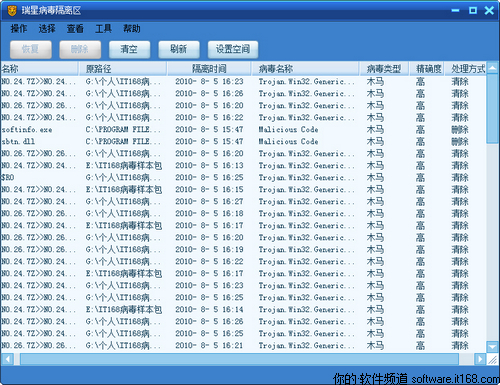The image size is (500, 385).
Task: Click the horizontal scrollbar left arrow
Action: (x=7, y=359)
